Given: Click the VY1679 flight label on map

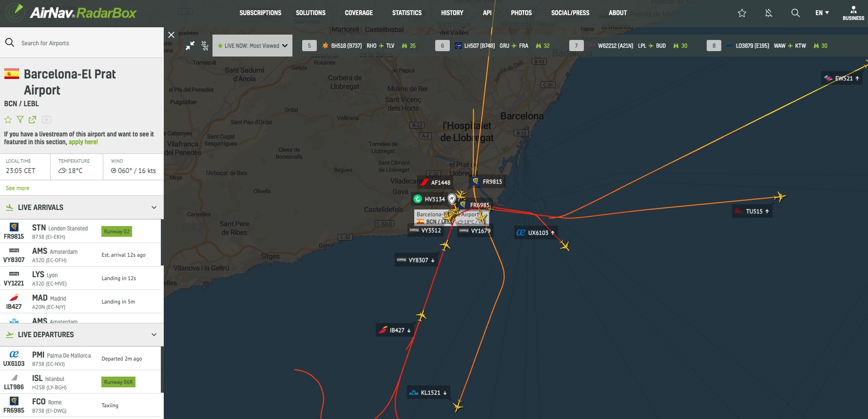Looking at the screenshot, I should 475,231.
